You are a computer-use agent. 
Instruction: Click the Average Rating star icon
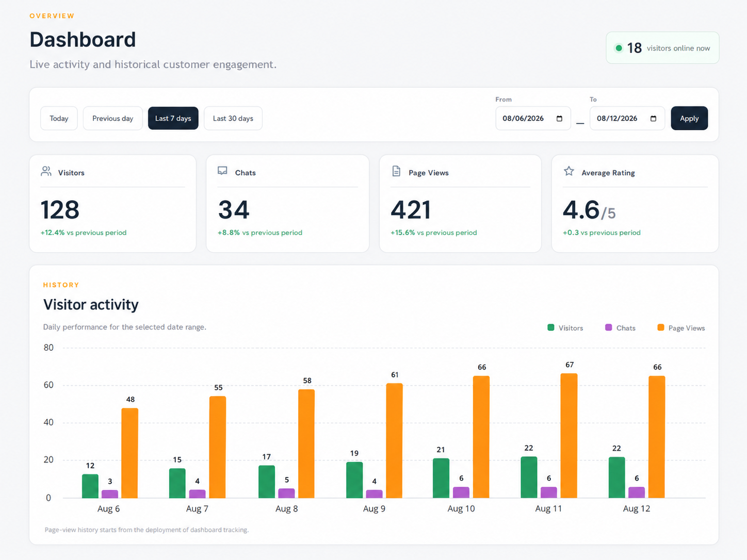(x=569, y=171)
